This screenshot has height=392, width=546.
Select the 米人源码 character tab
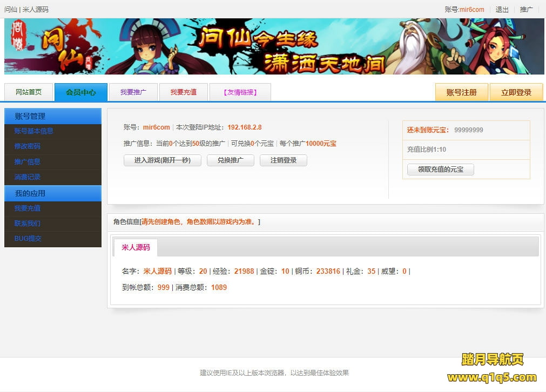click(136, 247)
